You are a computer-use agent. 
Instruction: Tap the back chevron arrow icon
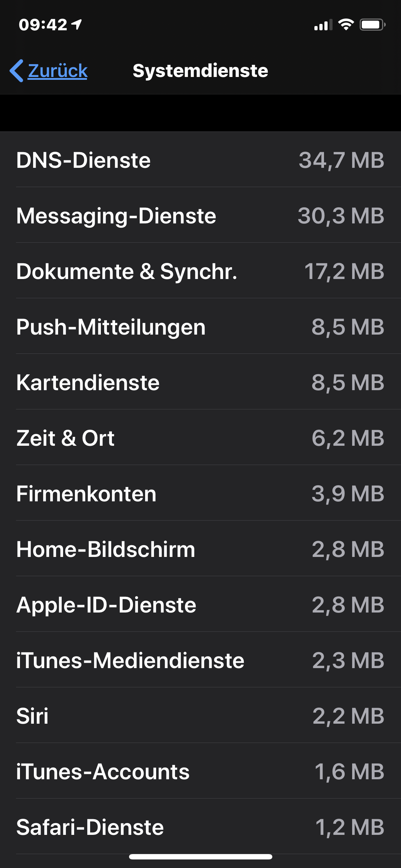(x=16, y=71)
